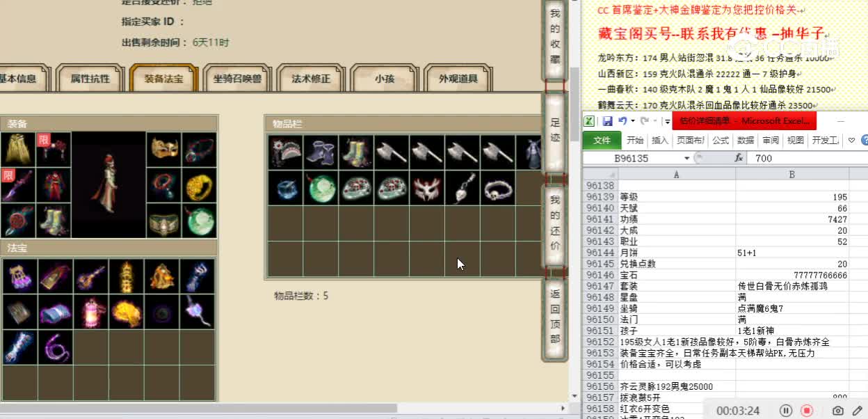This screenshot has width=868, height=419.
Task: Open the 小孩 tab
Action: click(385, 79)
